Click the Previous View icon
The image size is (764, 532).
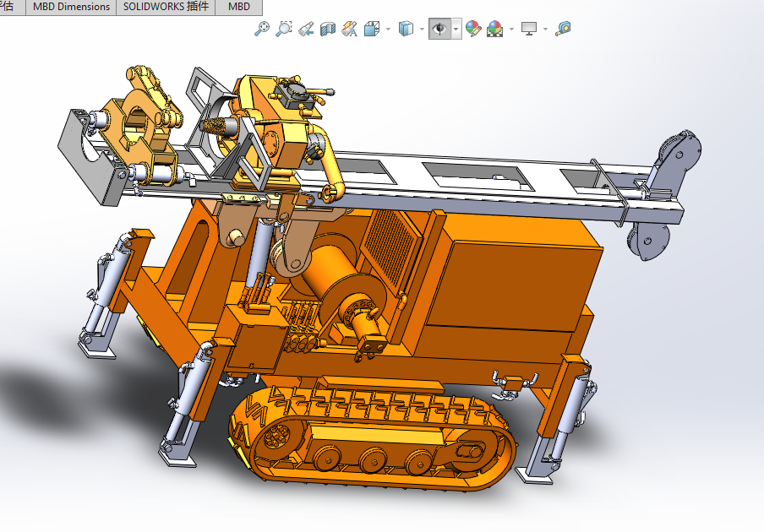306,29
